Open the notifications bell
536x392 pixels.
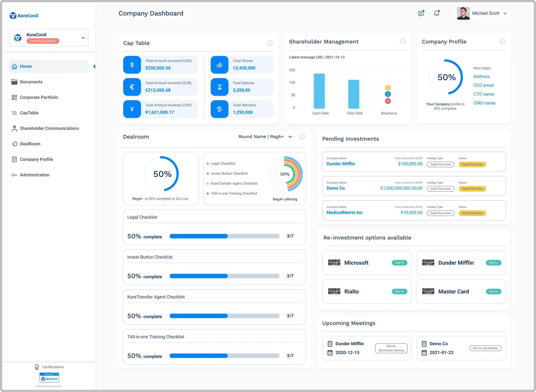437,13
